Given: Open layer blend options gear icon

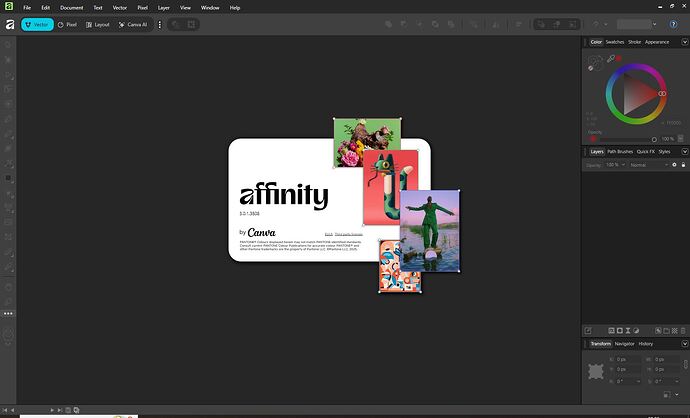Looking at the screenshot, I should [674, 165].
